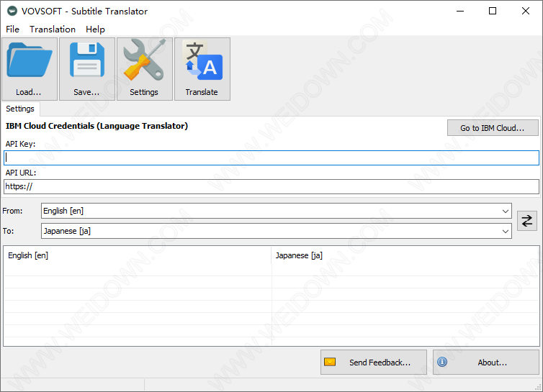543x392 pixels.
Task: Expand the From language dropdown
Action: (506, 211)
